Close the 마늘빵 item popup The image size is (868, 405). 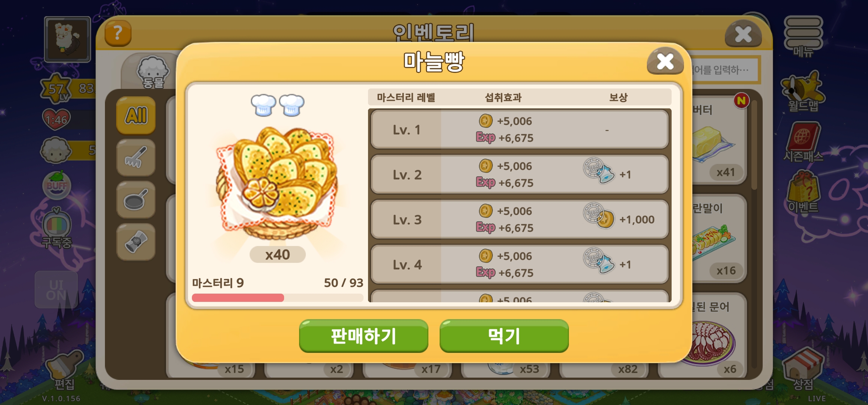[665, 61]
